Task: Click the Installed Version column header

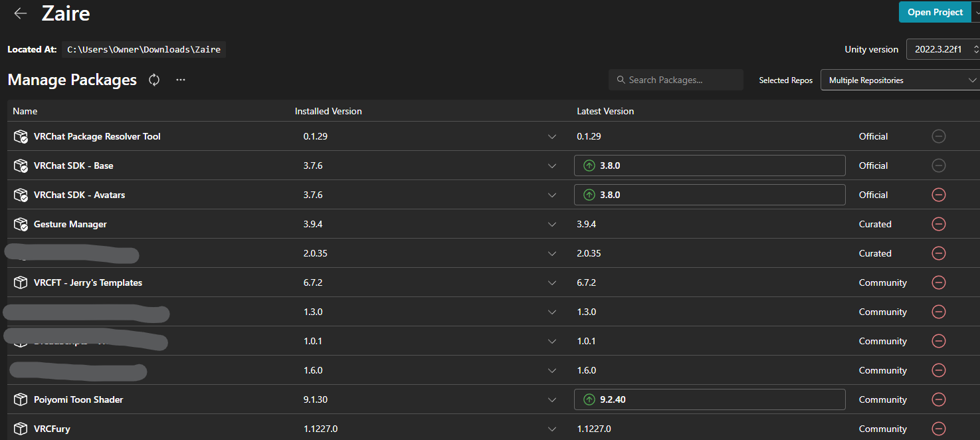Action: point(328,111)
